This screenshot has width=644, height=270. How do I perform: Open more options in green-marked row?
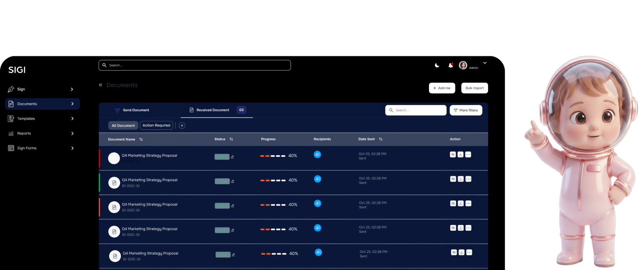[x=468, y=179]
